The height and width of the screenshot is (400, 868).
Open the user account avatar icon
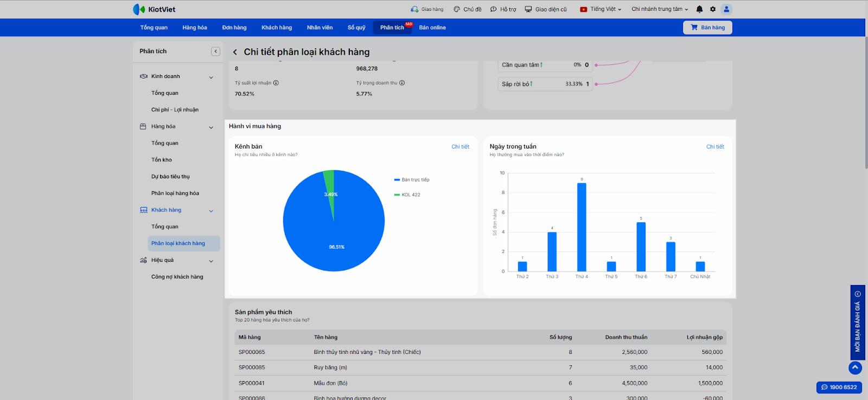pos(726,9)
